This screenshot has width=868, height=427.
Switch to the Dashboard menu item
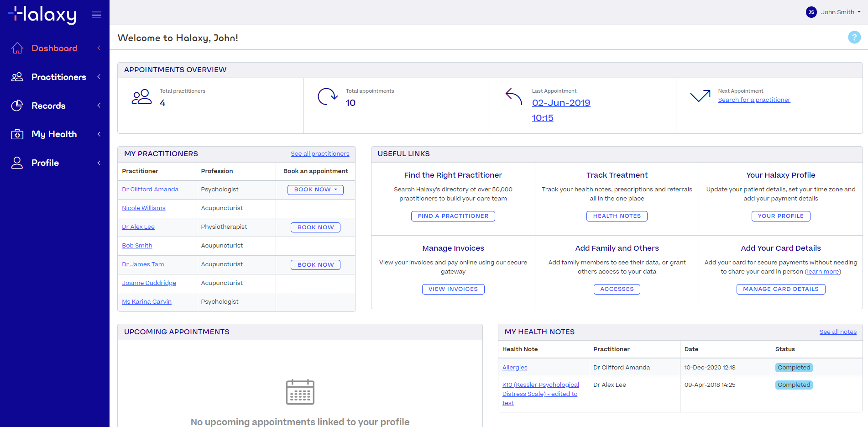point(54,47)
